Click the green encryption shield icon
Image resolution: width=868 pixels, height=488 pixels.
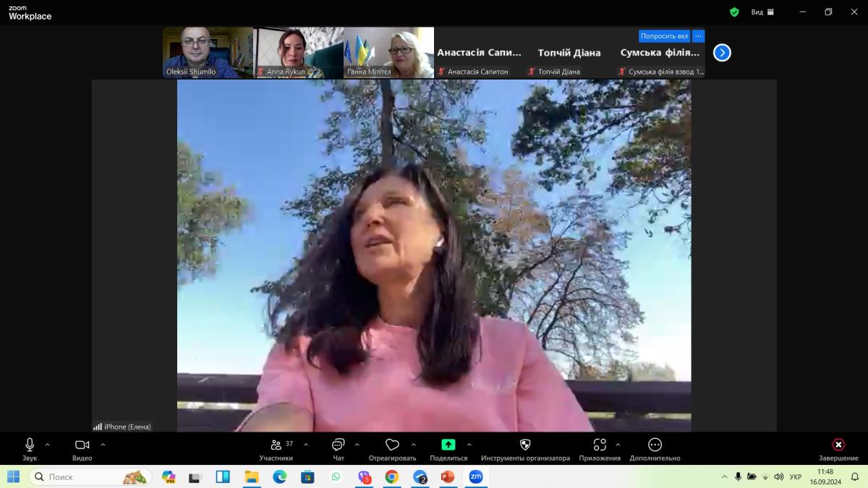(x=734, y=12)
